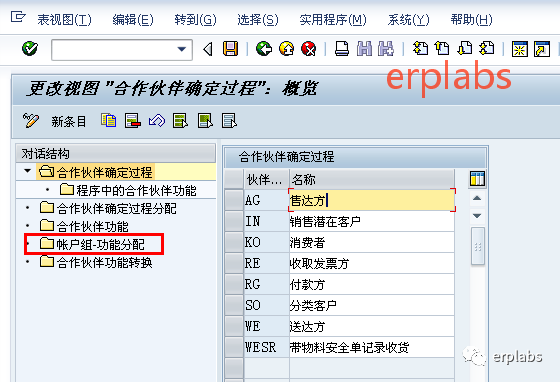Click the Delete row icon
The width and height of the screenshot is (560, 382).
[x=132, y=121]
